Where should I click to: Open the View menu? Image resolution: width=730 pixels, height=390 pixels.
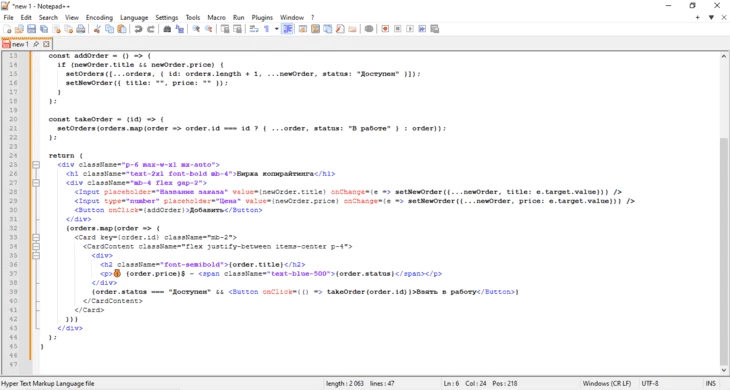pos(72,17)
